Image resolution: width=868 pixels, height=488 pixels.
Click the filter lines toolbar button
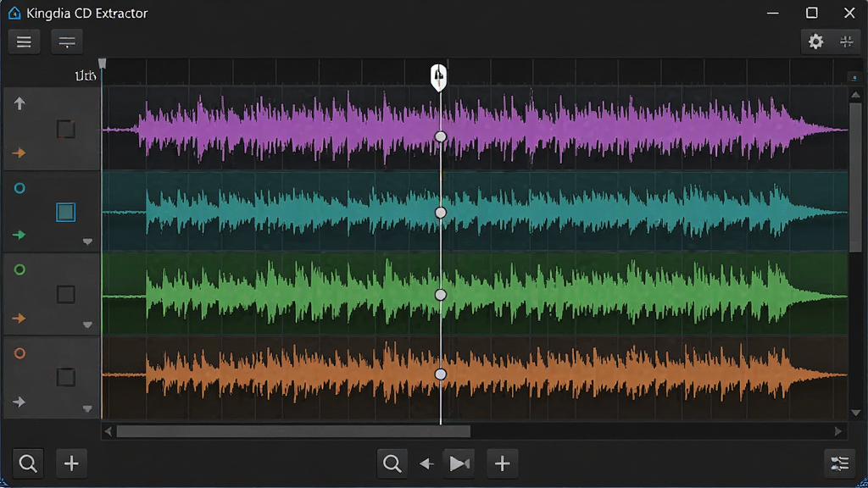click(67, 42)
